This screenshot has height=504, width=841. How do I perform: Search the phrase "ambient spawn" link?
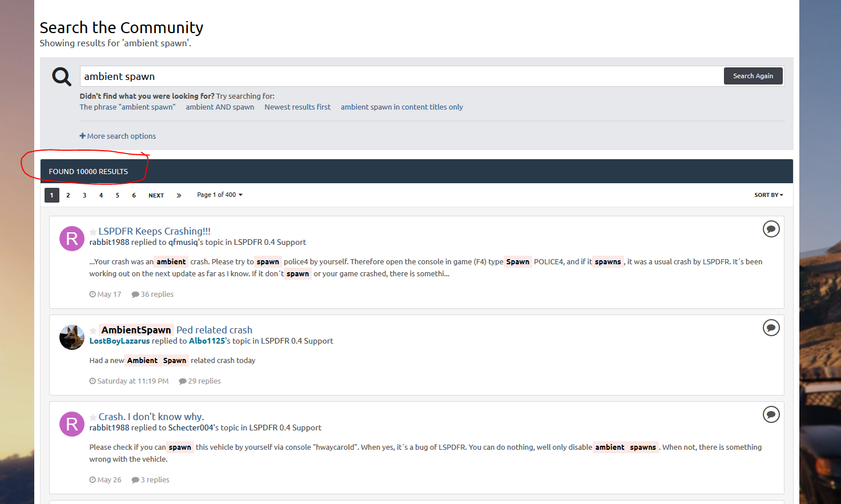point(127,107)
